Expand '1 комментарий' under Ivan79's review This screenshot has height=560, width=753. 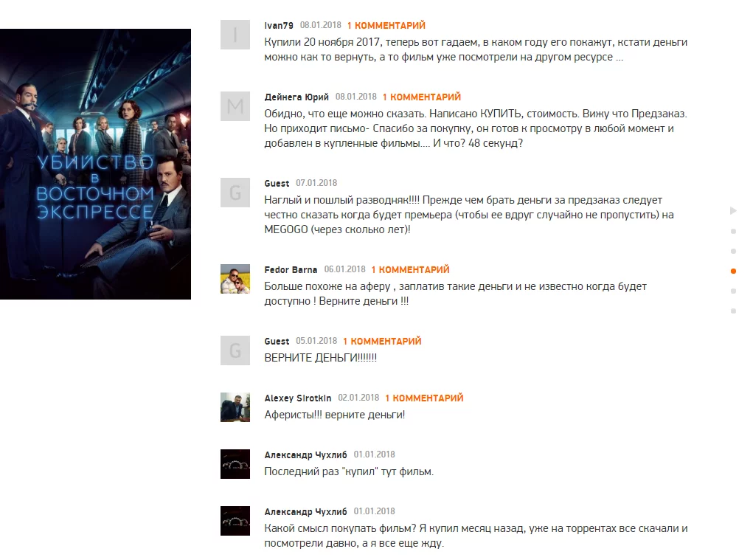386,25
